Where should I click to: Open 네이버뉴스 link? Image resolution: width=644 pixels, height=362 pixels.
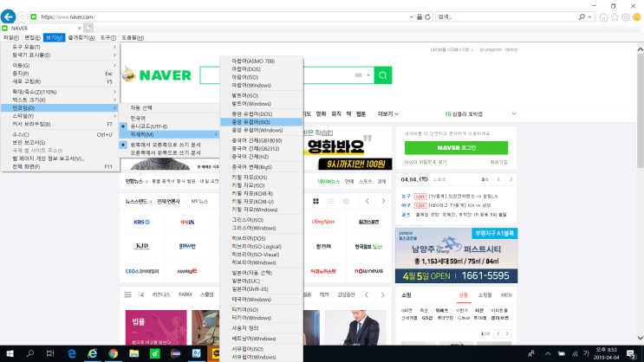[329, 181]
